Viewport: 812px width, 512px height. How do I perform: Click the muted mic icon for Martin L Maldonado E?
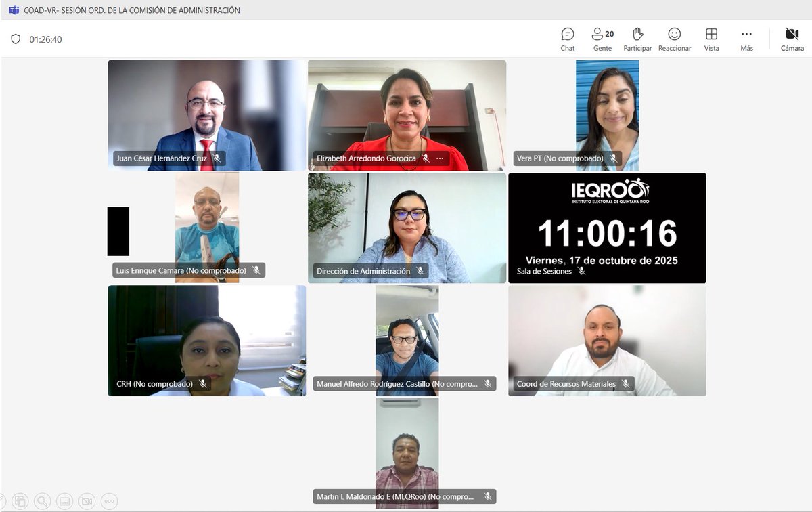pos(487,496)
